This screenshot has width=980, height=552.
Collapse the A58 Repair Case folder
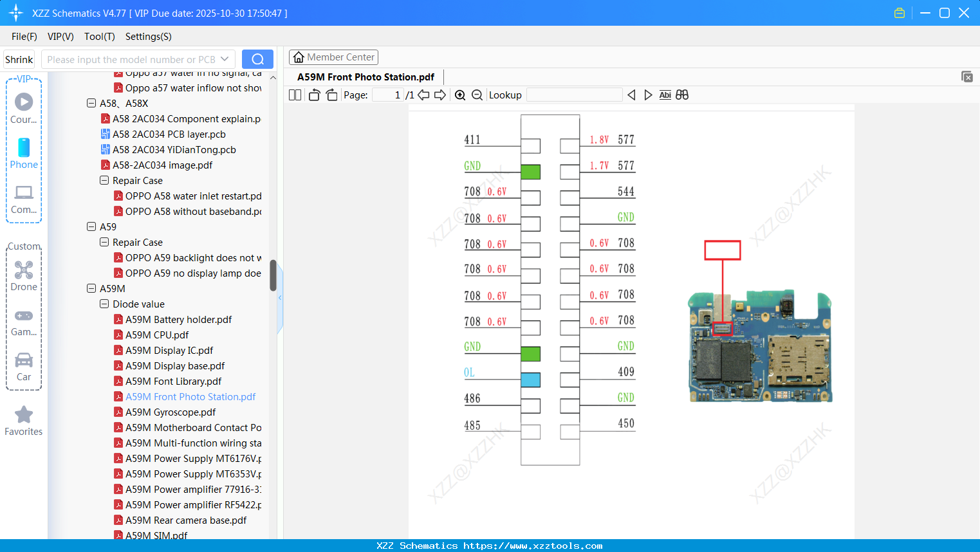coord(104,180)
